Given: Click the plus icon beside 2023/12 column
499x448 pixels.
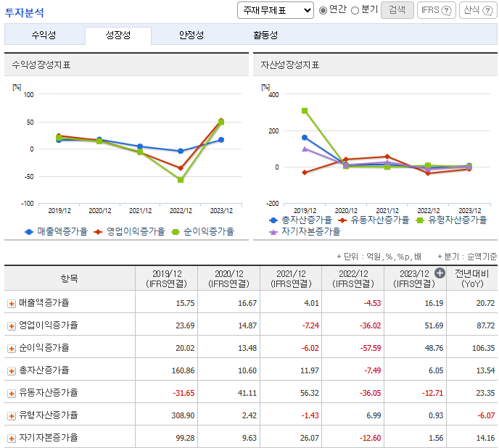Looking at the screenshot, I should pyautogui.click(x=440, y=273).
